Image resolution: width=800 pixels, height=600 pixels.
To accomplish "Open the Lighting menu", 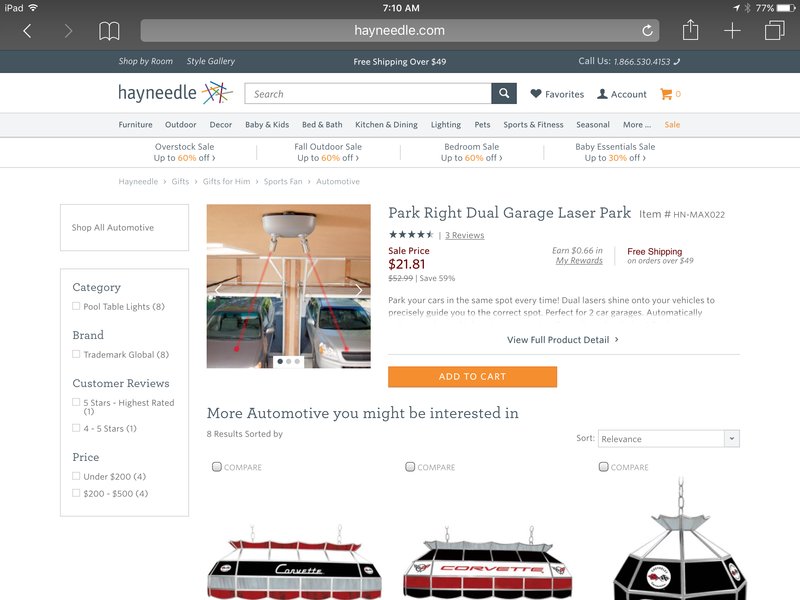I will coord(445,124).
